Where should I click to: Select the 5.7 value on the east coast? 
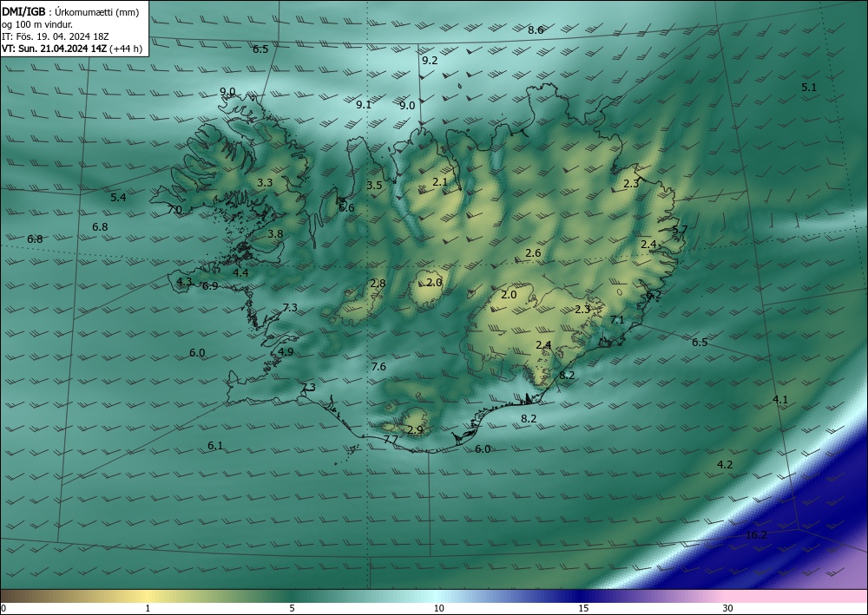pyautogui.click(x=680, y=230)
